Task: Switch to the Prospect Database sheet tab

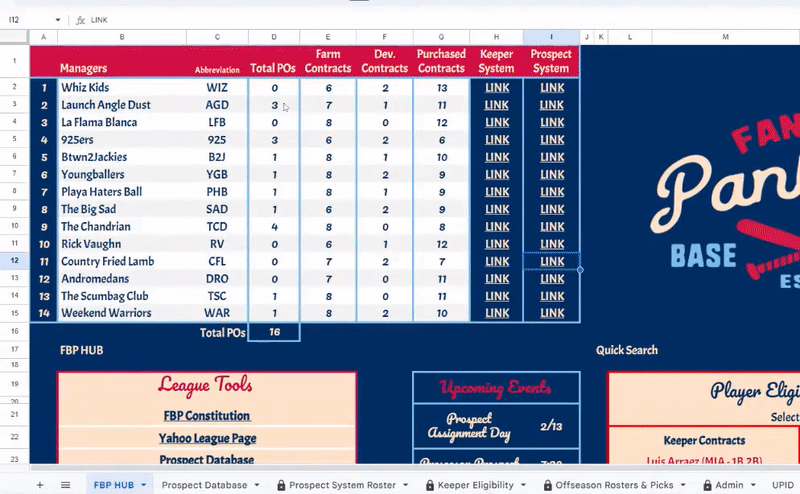Action: click(204, 485)
